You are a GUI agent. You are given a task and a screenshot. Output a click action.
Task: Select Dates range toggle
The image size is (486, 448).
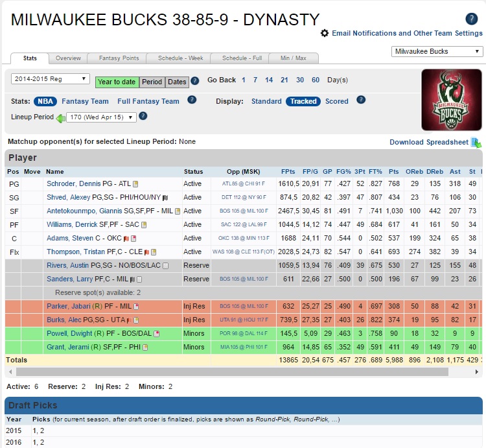(x=177, y=82)
